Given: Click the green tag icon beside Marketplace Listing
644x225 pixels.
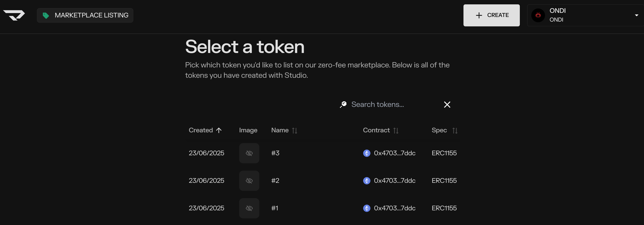Looking at the screenshot, I should pyautogui.click(x=46, y=16).
